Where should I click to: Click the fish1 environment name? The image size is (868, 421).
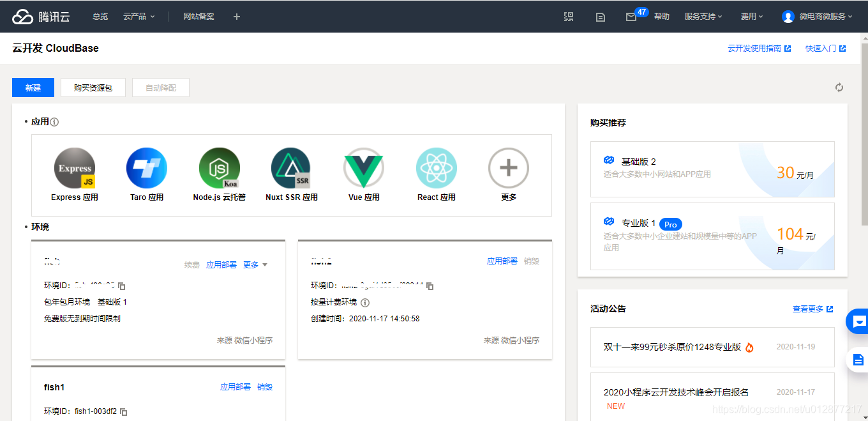[54, 387]
